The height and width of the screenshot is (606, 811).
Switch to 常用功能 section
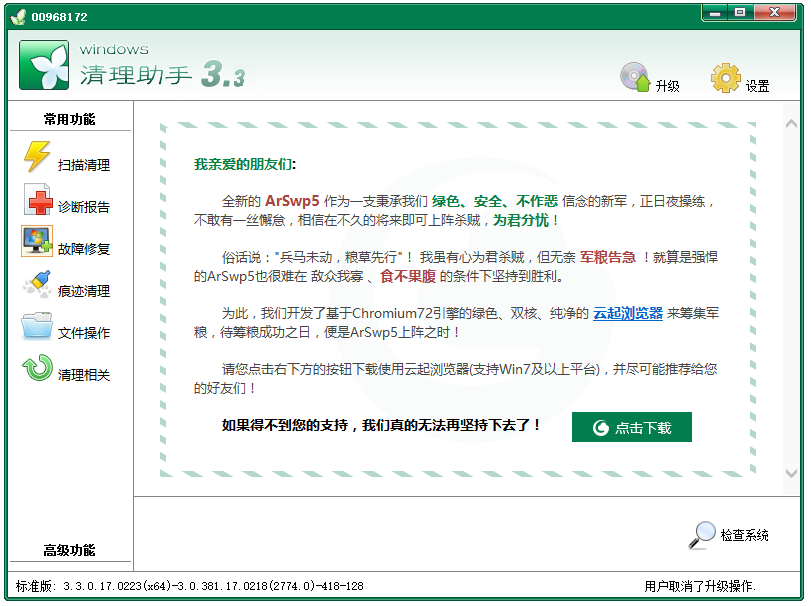click(x=69, y=119)
